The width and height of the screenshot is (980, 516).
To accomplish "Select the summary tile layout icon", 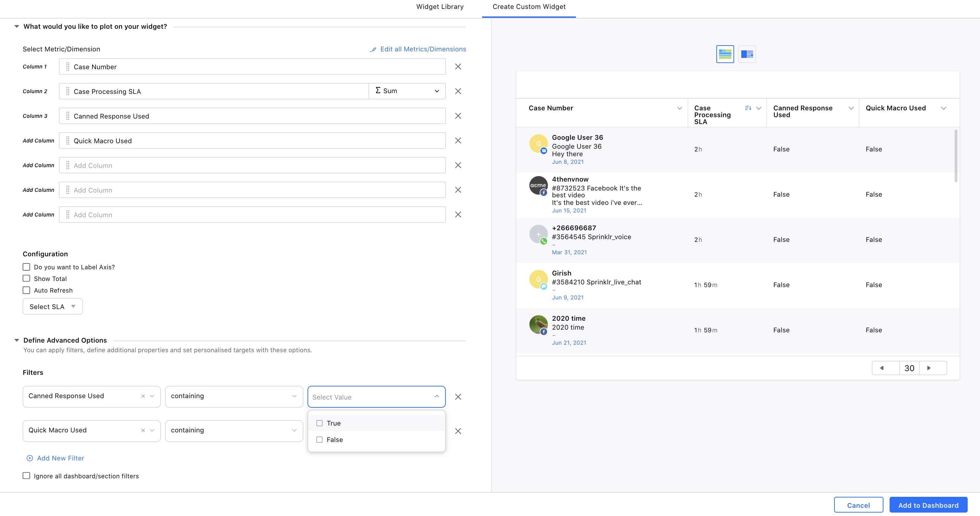I will 747,54.
